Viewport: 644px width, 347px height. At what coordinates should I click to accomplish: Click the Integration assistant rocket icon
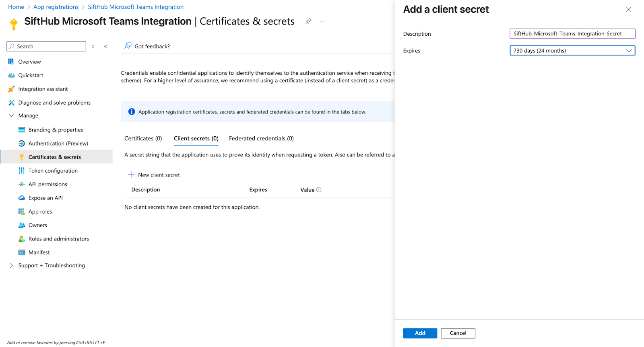pyautogui.click(x=11, y=89)
